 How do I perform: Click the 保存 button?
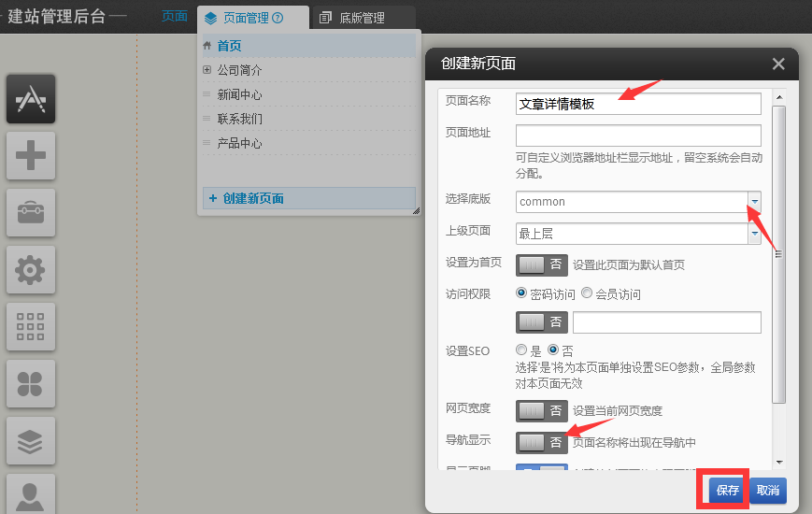click(x=727, y=490)
